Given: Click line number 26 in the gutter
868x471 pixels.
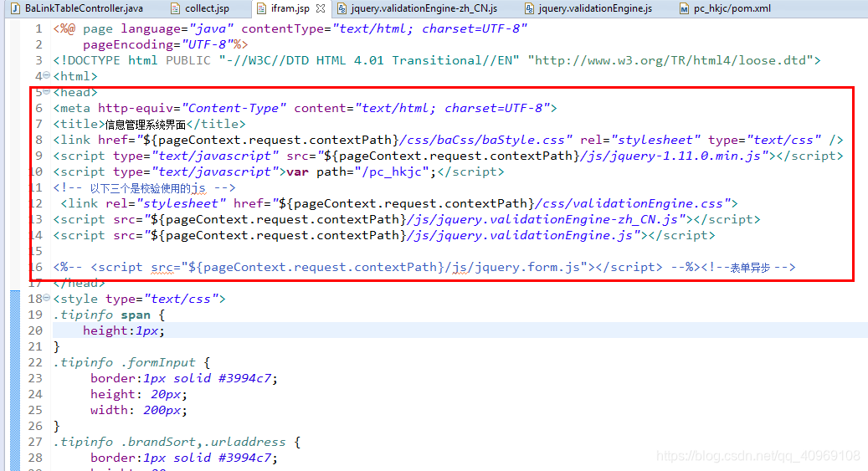Looking at the screenshot, I should click(35, 426).
